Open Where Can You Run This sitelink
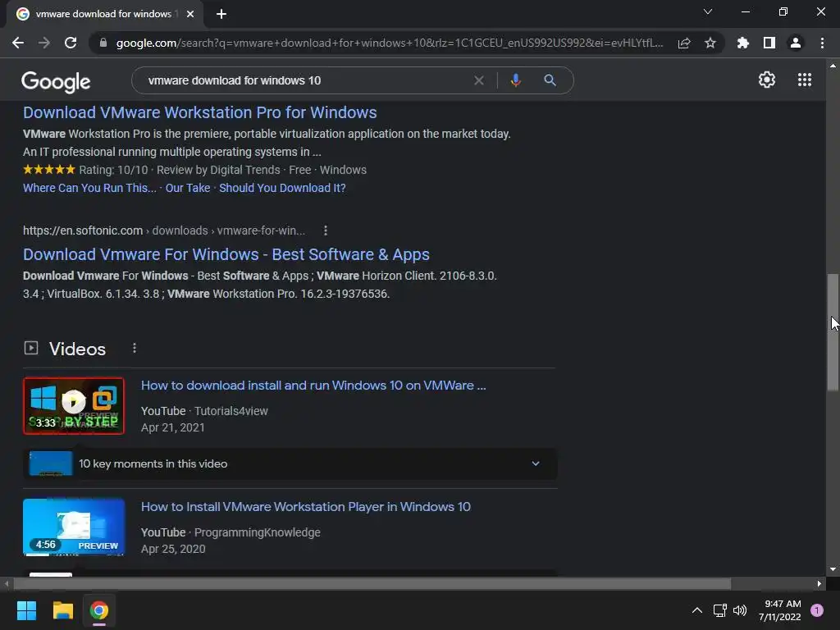Viewport: 840px width, 630px height. [x=89, y=188]
